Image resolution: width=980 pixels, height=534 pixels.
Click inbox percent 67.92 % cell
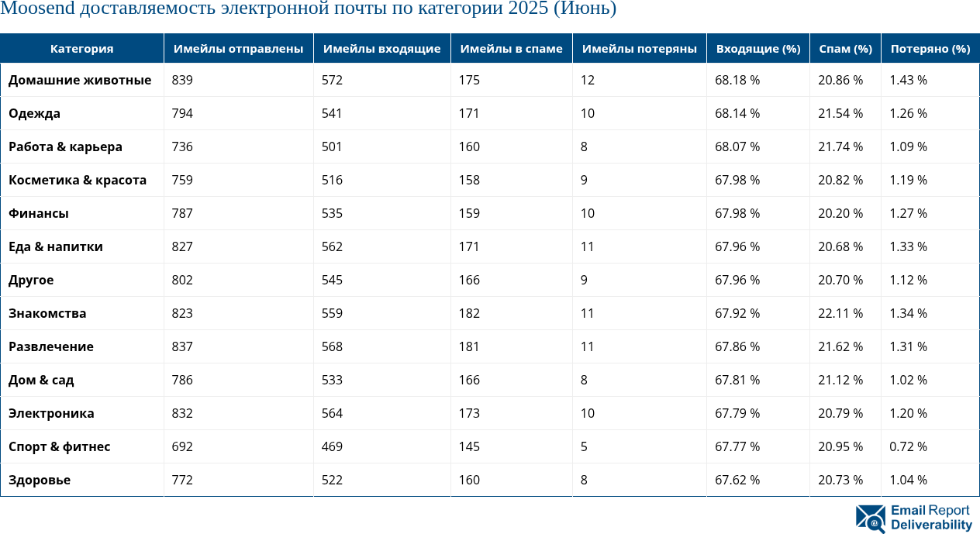click(x=737, y=313)
